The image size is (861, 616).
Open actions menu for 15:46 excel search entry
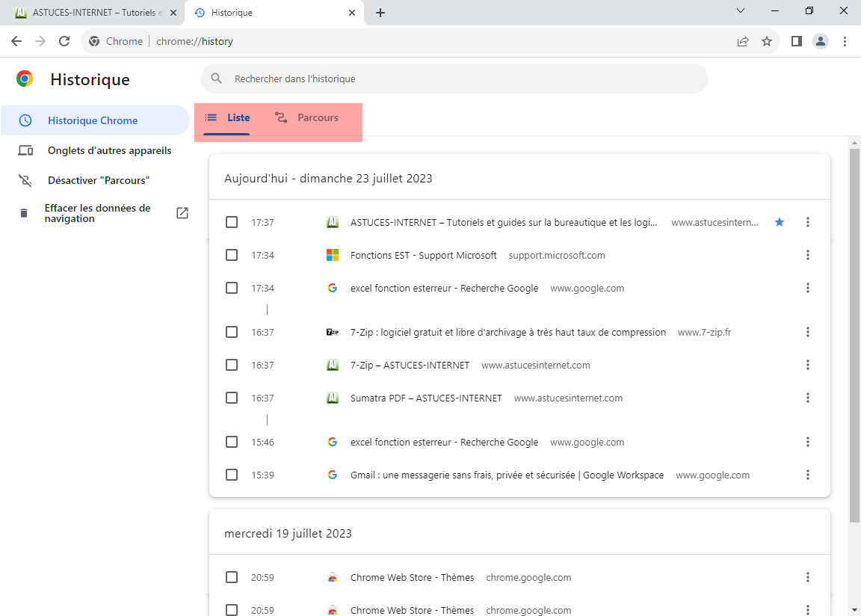coord(808,442)
